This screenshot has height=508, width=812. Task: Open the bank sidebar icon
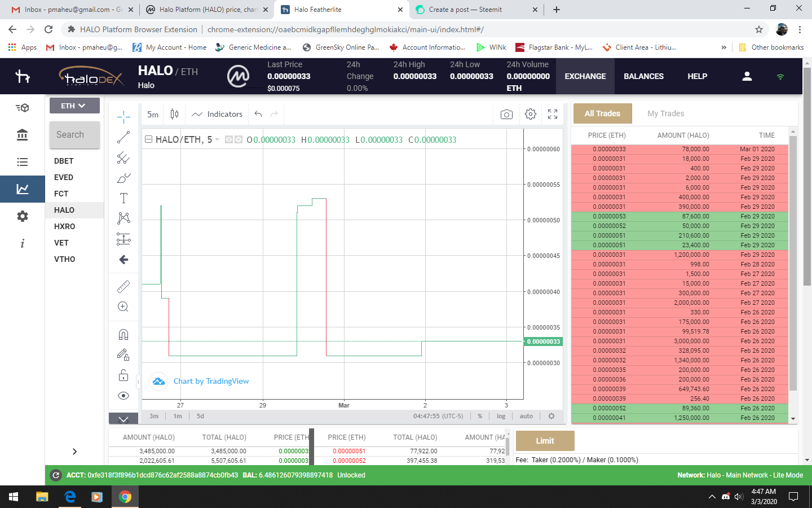pyautogui.click(x=23, y=135)
